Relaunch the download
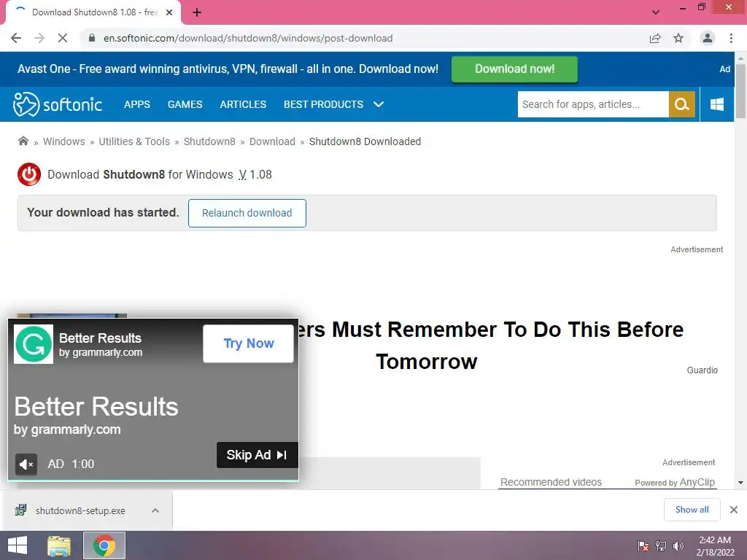Screen dimensions: 747x560 click(x=247, y=213)
